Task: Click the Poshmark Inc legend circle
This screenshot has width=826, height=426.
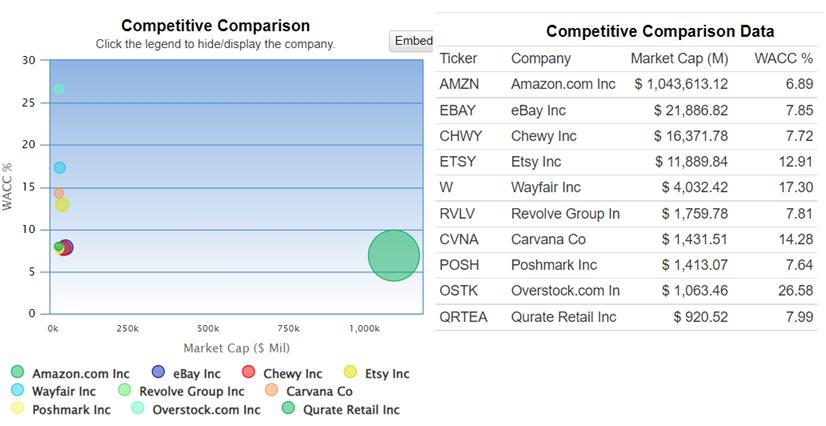Action: click(x=17, y=408)
